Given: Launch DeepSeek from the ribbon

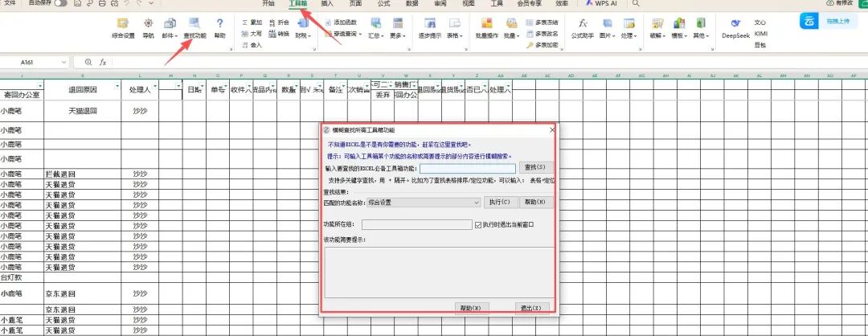Looking at the screenshot, I should pyautogui.click(x=735, y=27).
